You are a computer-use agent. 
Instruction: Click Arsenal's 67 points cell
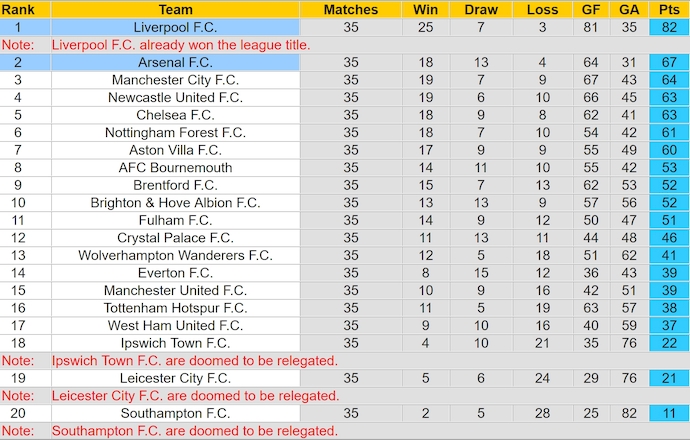669,62
